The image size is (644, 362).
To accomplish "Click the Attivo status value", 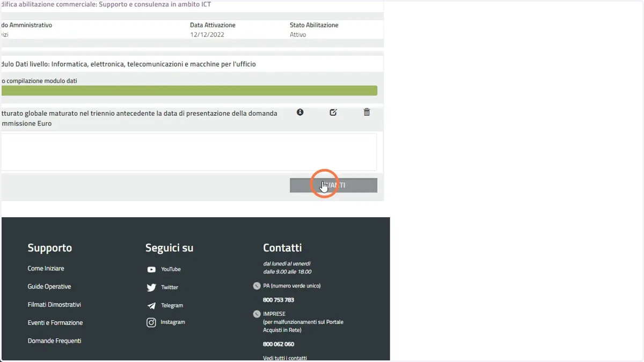I will click(298, 35).
